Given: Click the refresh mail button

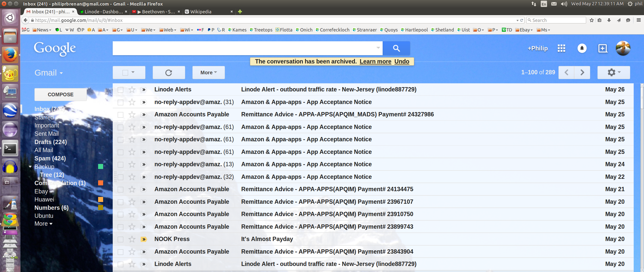Looking at the screenshot, I should coord(169,73).
